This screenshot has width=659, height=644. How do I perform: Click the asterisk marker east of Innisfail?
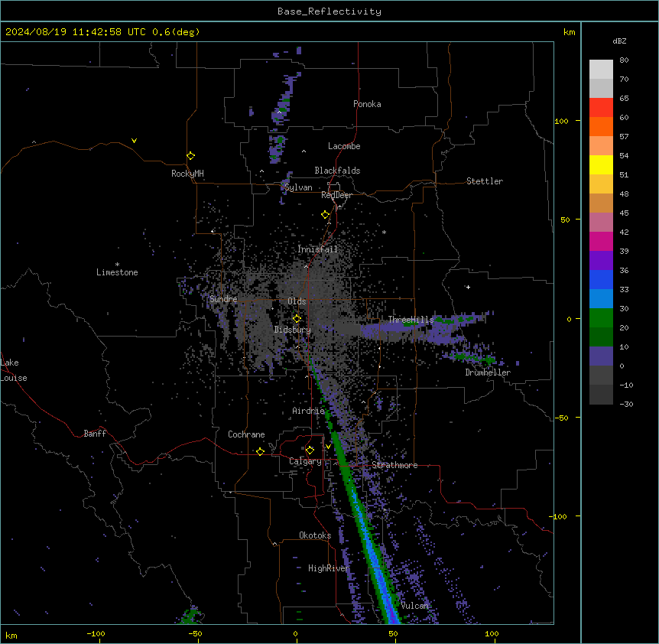click(384, 233)
